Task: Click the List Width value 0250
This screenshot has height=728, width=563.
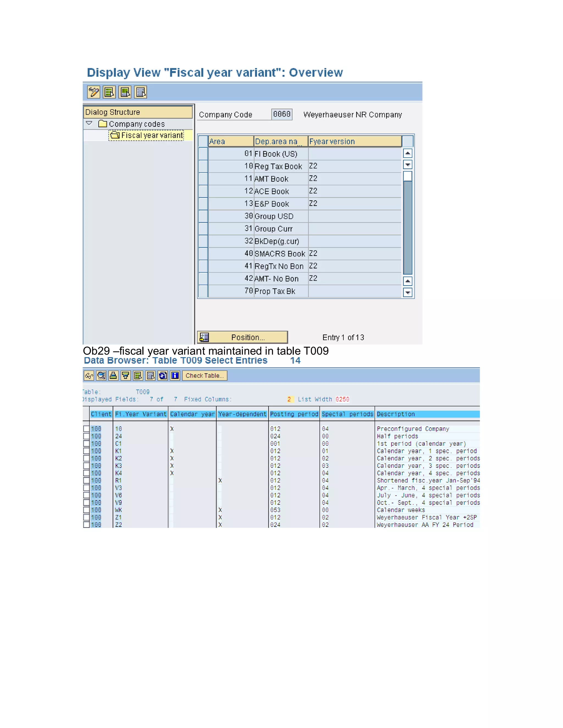Action: click(x=343, y=399)
